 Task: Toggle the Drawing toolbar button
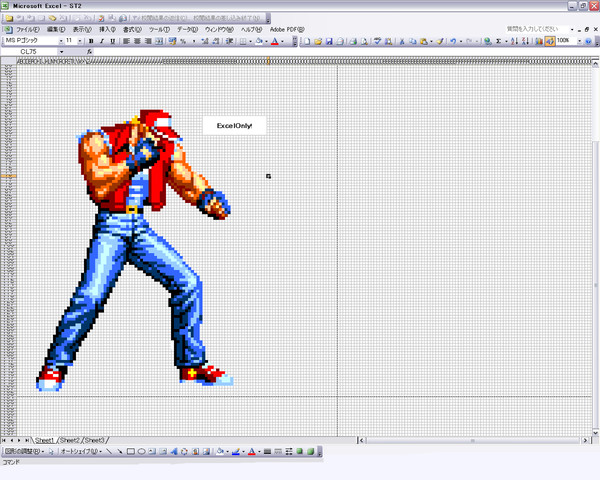(550, 41)
